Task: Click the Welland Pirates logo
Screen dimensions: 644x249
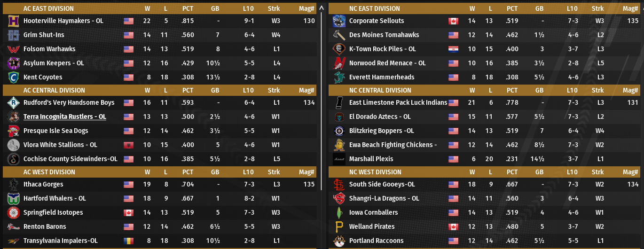Action: (x=339, y=227)
